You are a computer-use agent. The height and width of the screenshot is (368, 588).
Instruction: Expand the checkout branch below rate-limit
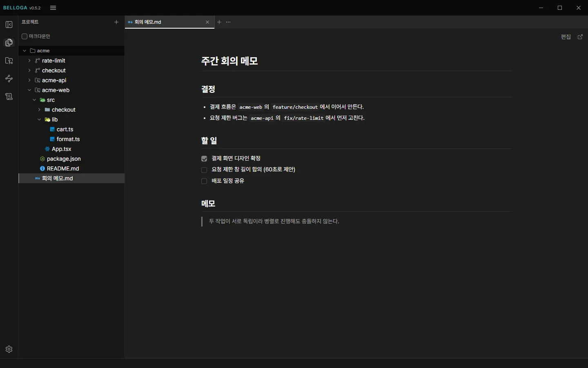click(x=29, y=70)
